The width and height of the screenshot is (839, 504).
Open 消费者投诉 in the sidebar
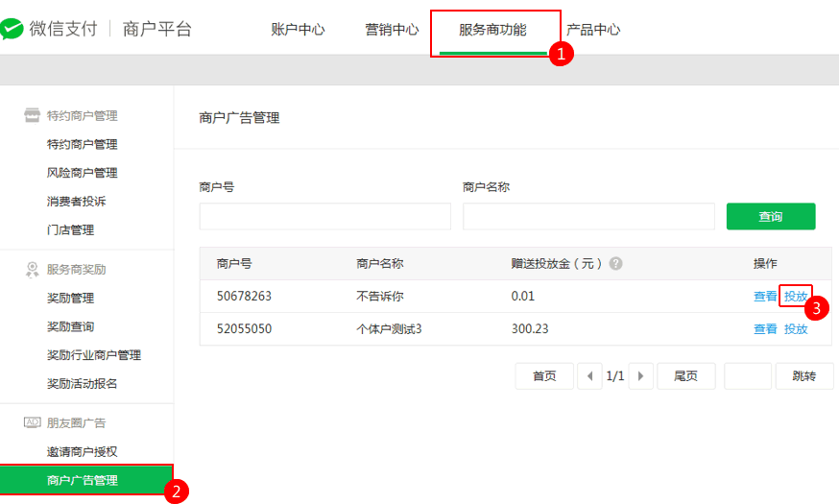(x=76, y=202)
